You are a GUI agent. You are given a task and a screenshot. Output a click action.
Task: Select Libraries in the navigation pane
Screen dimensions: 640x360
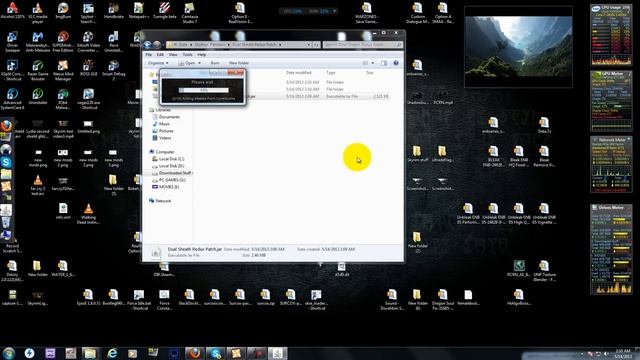(x=163, y=110)
